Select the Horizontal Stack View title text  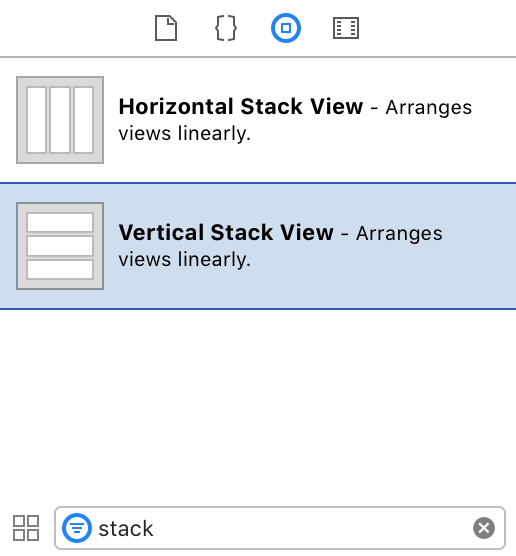[x=241, y=106]
